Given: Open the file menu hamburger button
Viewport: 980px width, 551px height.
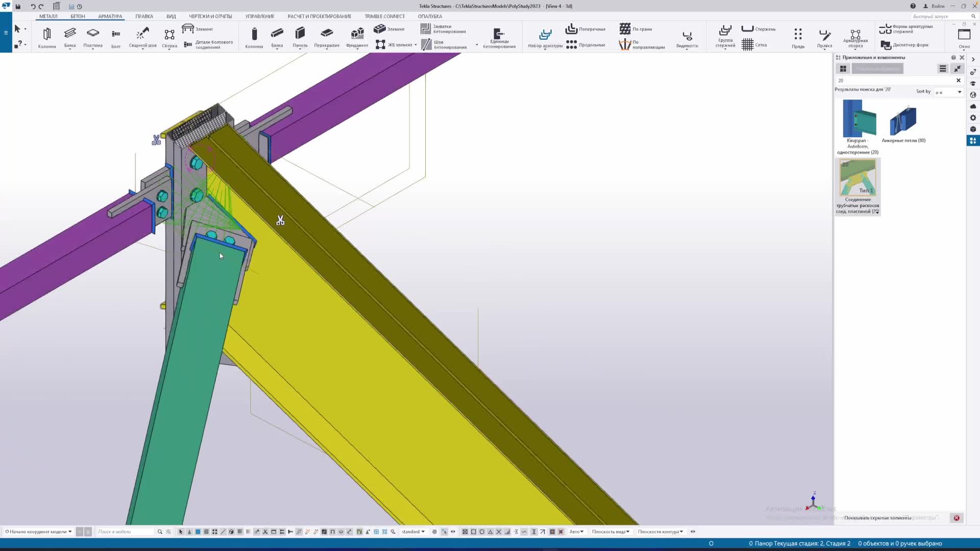Looking at the screenshot, I should (6, 33).
